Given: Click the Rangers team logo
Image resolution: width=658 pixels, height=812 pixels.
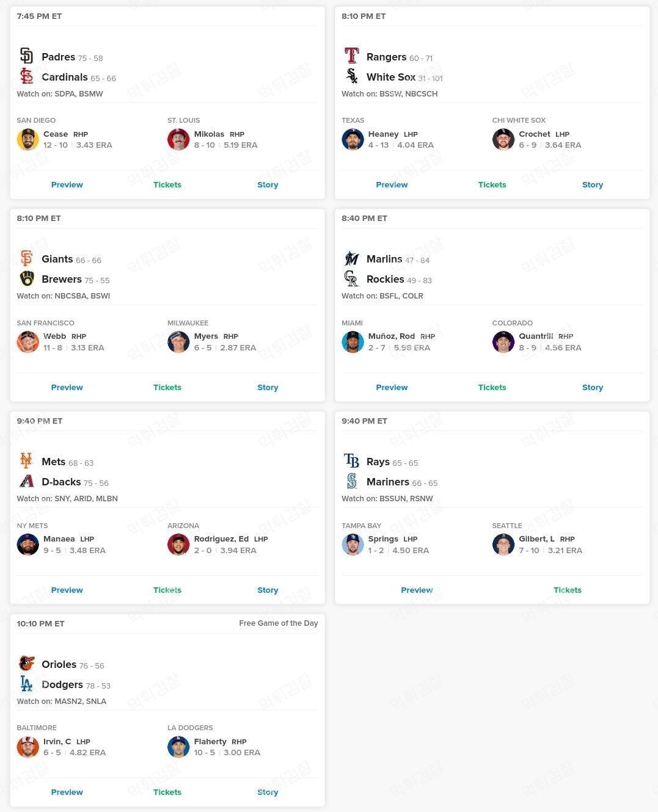Looking at the screenshot, I should [351, 56].
